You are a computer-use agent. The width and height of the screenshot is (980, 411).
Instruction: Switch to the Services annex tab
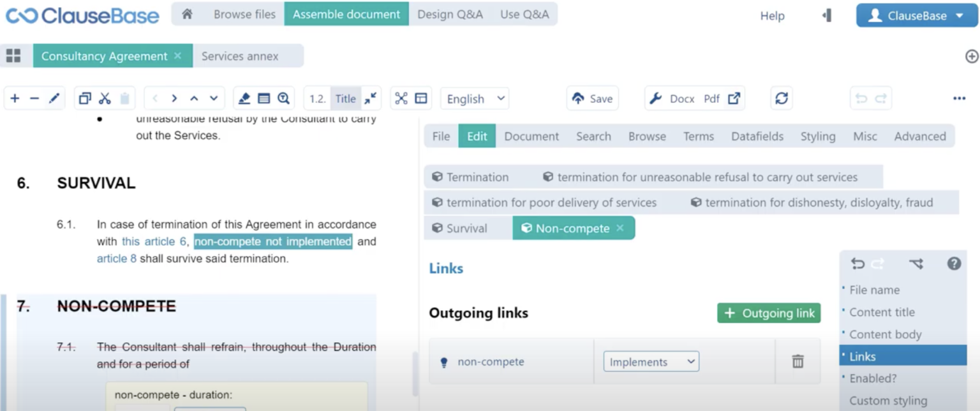click(240, 56)
